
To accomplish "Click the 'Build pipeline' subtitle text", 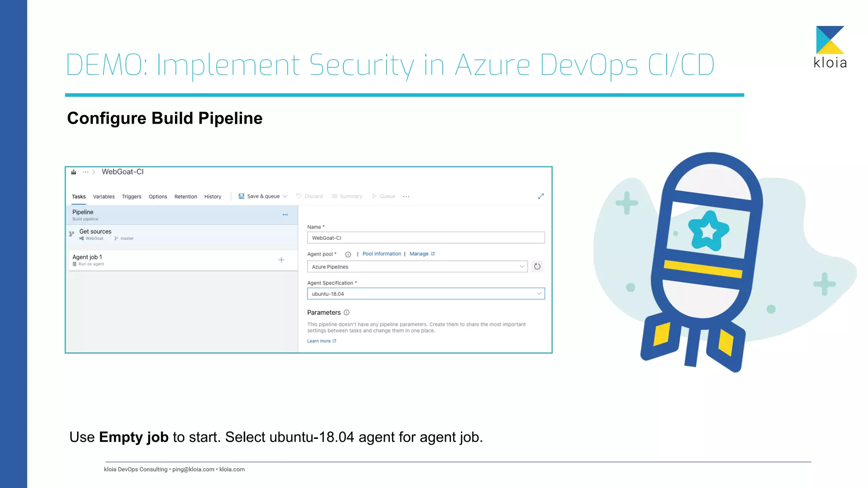I will pyautogui.click(x=85, y=219).
